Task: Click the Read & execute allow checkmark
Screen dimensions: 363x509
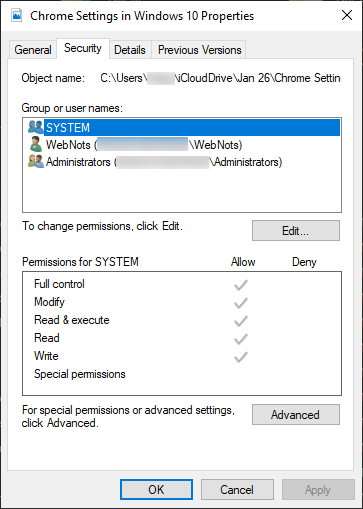Action: pyautogui.click(x=241, y=321)
